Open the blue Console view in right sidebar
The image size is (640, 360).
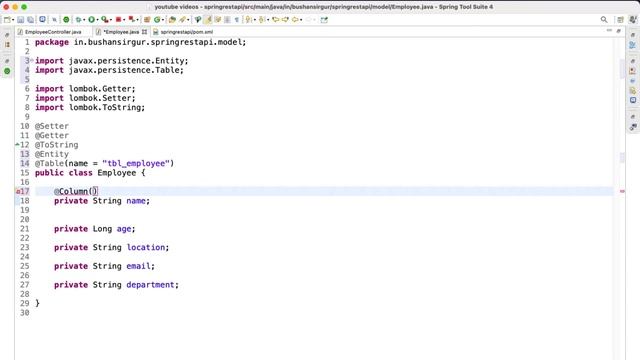[633, 100]
